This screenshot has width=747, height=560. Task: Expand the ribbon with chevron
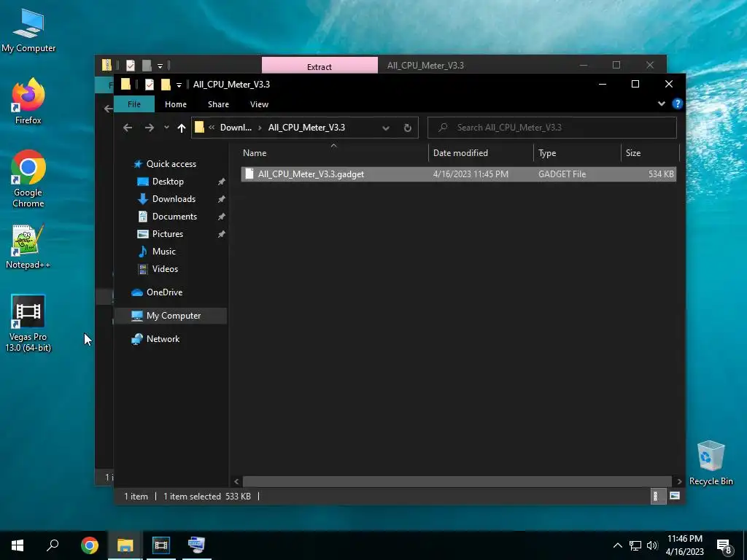point(661,104)
